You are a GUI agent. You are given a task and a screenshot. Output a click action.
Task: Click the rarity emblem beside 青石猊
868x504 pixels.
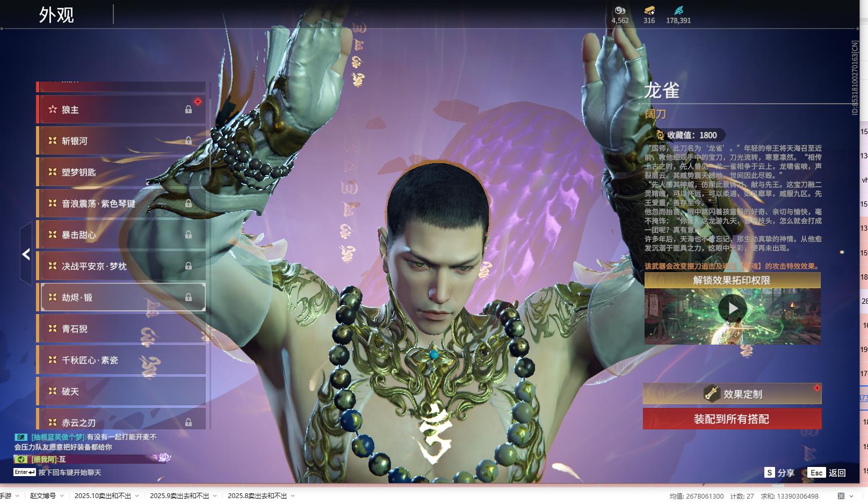pyautogui.click(x=53, y=328)
